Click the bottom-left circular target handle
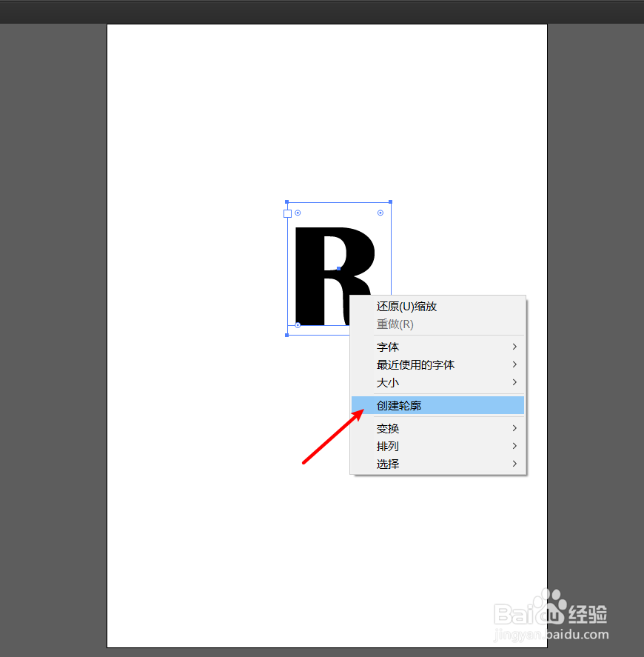 (297, 324)
